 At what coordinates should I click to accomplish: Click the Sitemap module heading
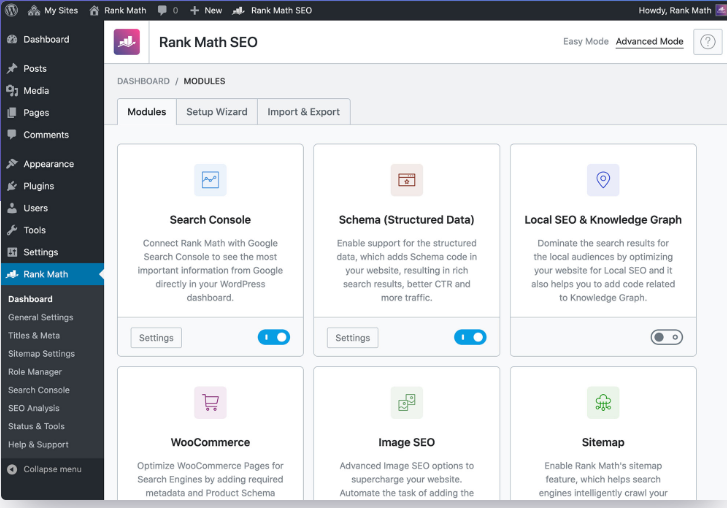point(603,442)
